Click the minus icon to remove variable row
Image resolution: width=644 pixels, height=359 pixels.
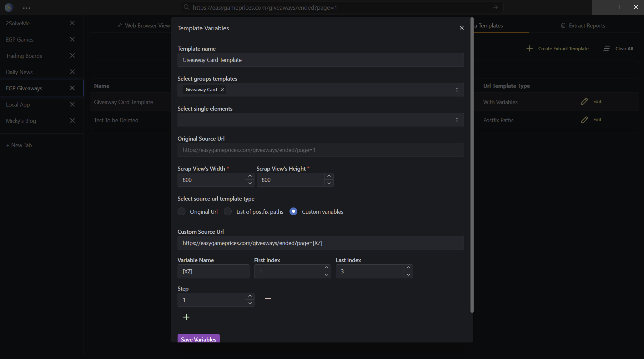pyautogui.click(x=268, y=299)
